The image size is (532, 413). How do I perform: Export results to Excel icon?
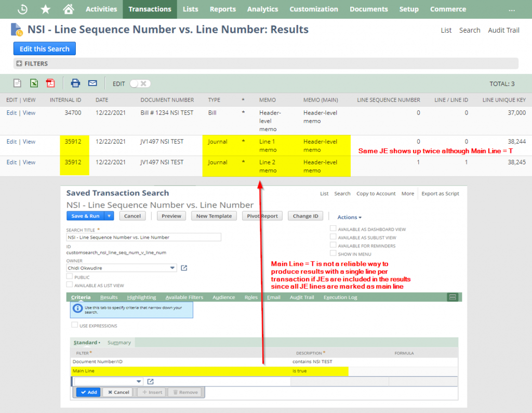tap(34, 83)
